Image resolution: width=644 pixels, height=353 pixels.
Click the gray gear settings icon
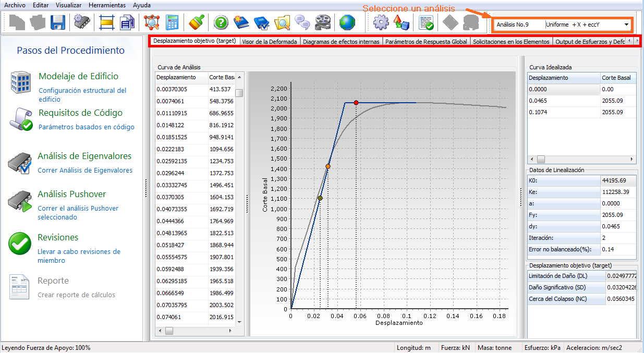click(x=381, y=22)
